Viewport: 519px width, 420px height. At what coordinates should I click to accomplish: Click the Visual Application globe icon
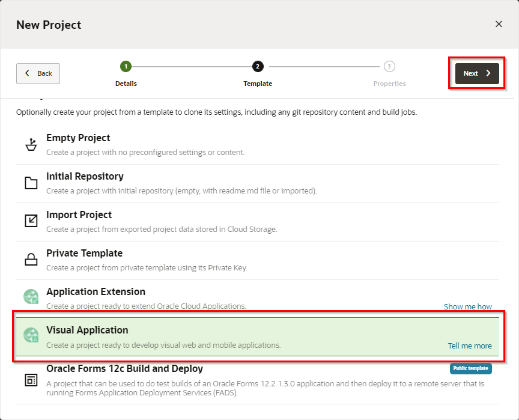tap(31, 335)
